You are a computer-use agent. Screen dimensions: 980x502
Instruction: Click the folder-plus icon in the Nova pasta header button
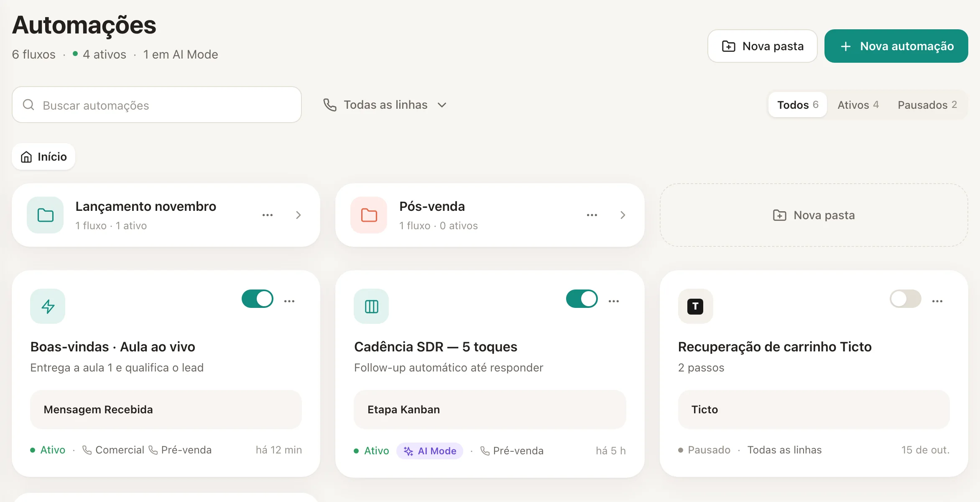pyautogui.click(x=729, y=46)
